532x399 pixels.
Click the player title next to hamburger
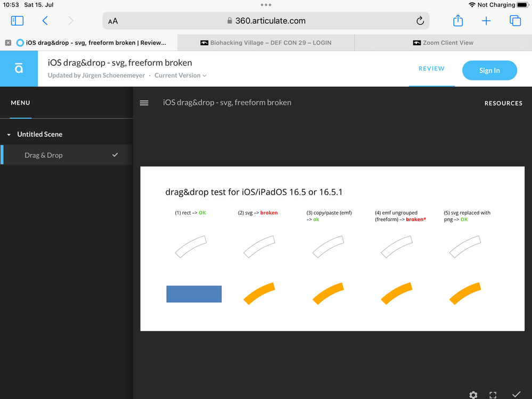pos(227,102)
